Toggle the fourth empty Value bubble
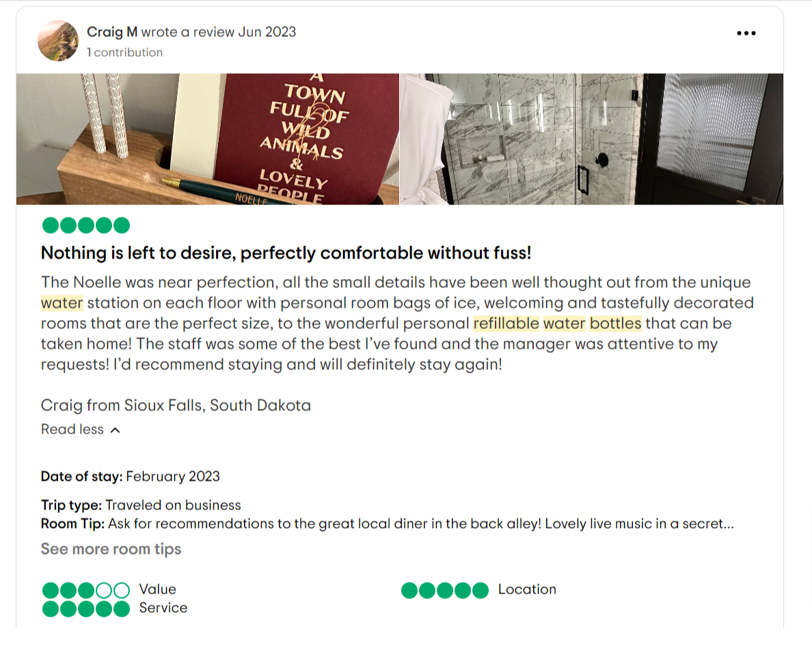Image resolution: width=812 pixels, height=651 pixels. [104, 589]
